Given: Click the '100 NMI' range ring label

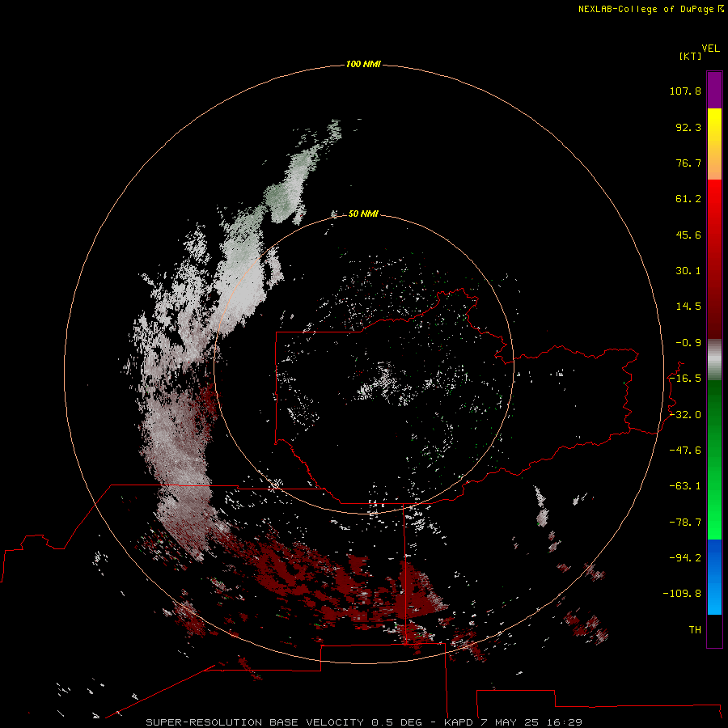Looking at the screenshot, I should 363,64.
